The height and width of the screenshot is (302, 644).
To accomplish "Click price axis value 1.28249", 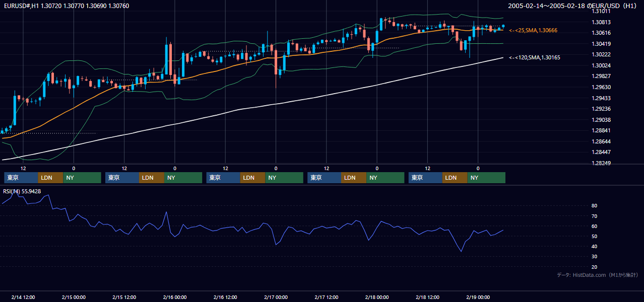I will coord(601,164).
